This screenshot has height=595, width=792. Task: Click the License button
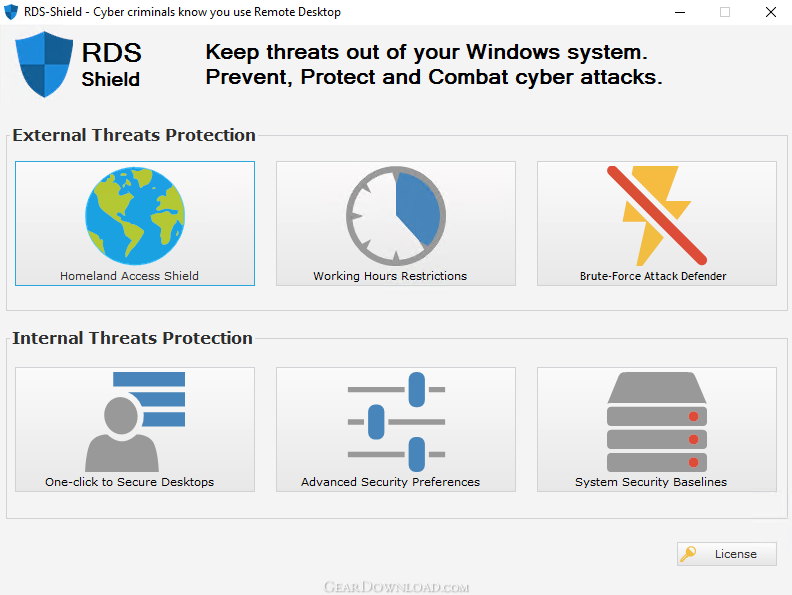tap(726, 554)
